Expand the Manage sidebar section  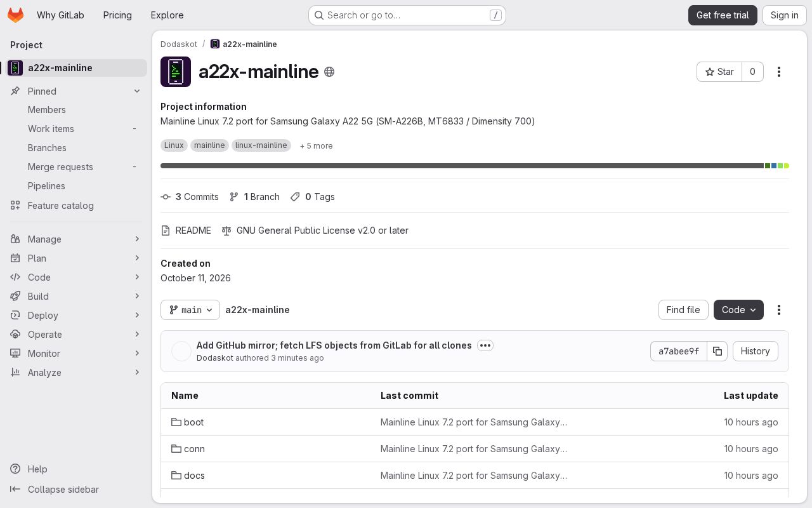point(76,239)
